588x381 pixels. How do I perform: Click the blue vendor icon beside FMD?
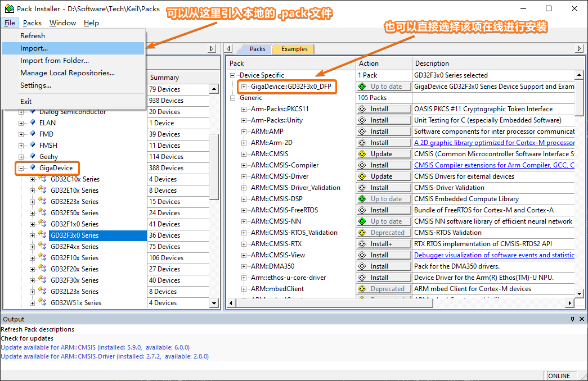tap(33, 133)
